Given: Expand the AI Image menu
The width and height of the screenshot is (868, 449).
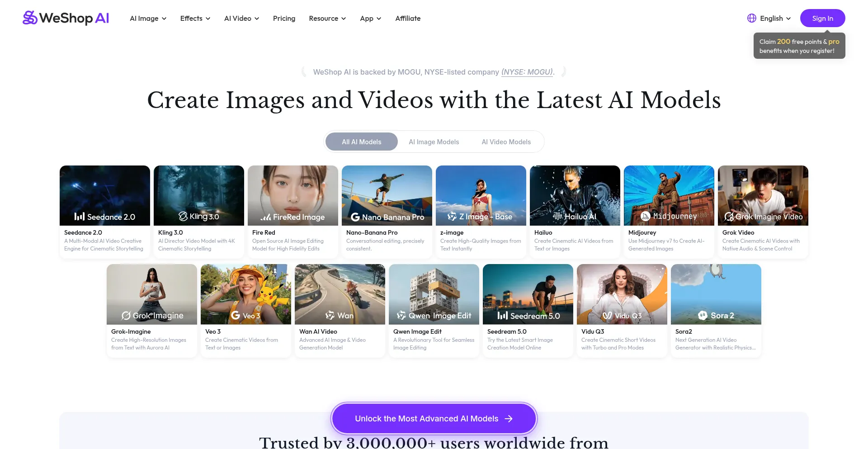Looking at the screenshot, I should pos(148,18).
